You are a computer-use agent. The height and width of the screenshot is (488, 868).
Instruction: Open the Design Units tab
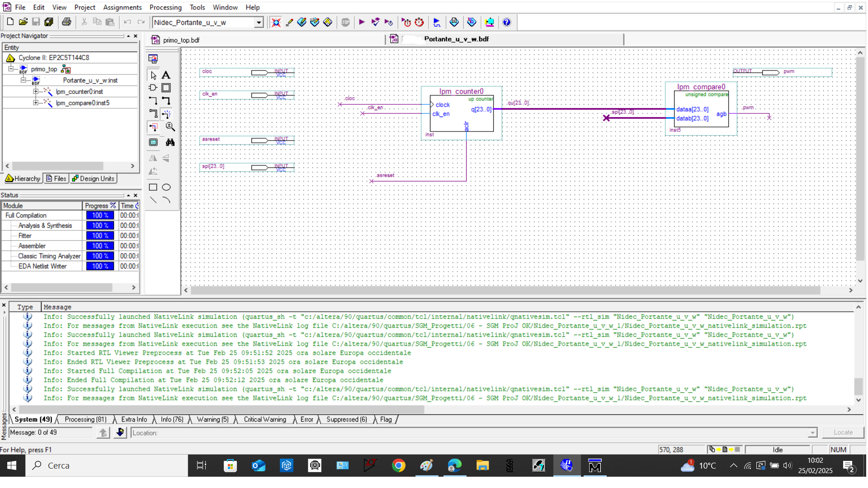point(93,178)
